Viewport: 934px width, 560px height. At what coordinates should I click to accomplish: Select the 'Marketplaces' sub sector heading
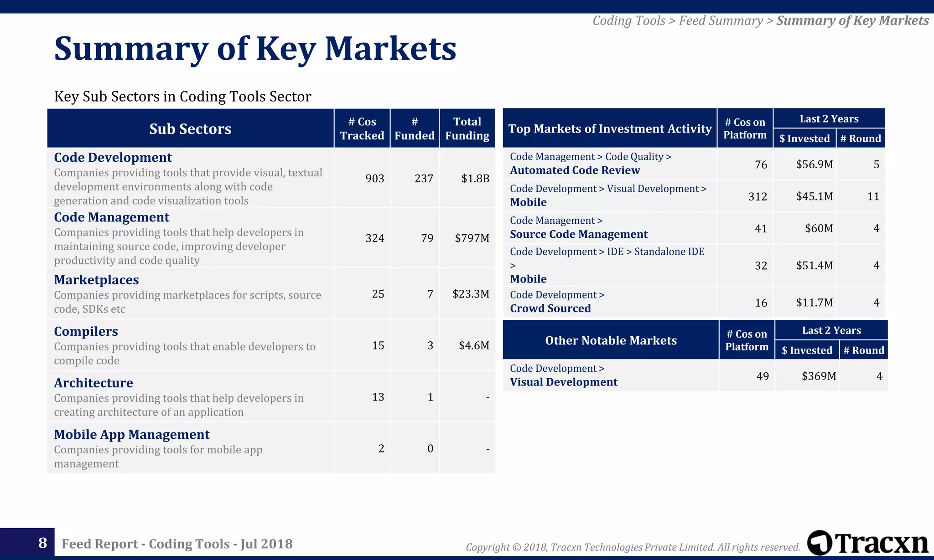96,280
